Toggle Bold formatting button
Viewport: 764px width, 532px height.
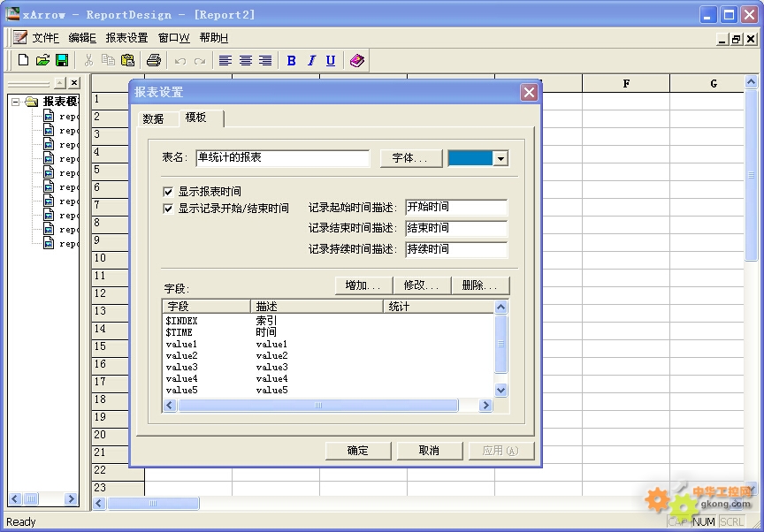pyautogui.click(x=292, y=60)
